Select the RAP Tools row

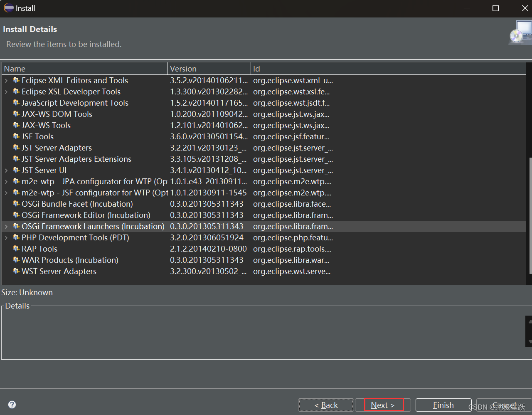click(264, 249)
